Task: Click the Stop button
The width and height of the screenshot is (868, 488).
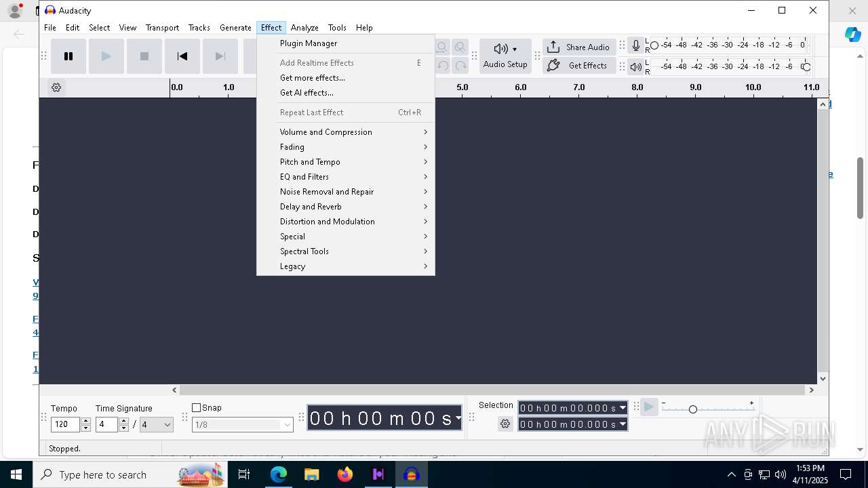Action: tap(144, 56)
